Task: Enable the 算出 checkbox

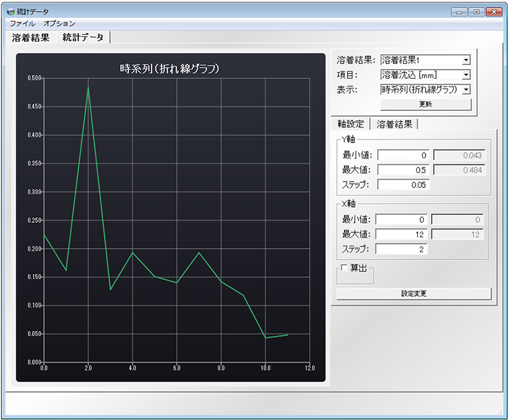Action: (x=344, y=267)
